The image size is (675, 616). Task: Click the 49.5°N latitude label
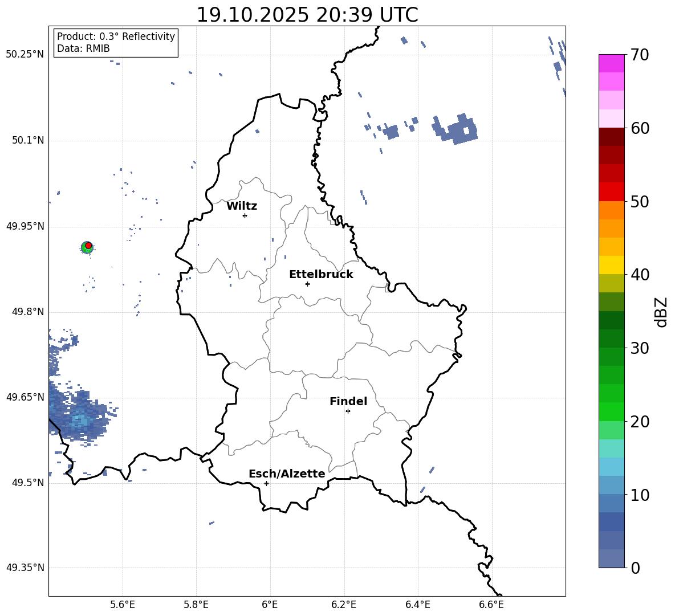[x=28, y=483]
